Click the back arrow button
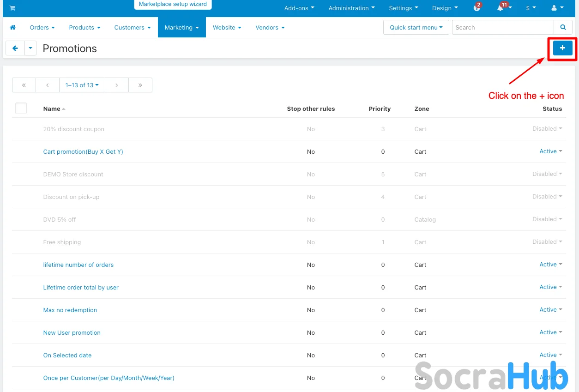This screenshot has height=392, width=579. [15, 48]
